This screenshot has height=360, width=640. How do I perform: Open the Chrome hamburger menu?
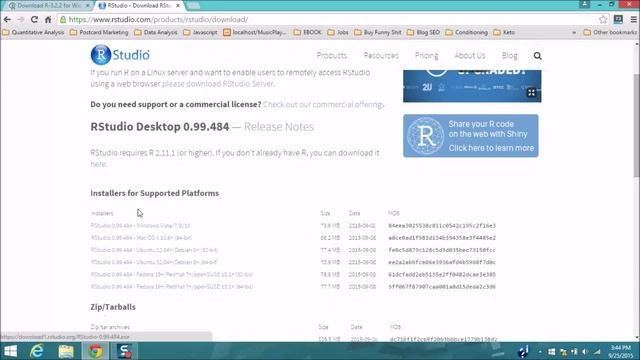pyautogui.click(x=633, y=20)
